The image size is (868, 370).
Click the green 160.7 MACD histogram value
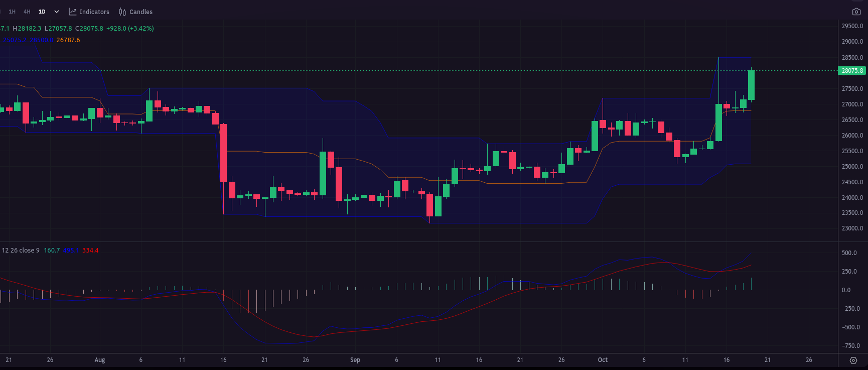point(52,251)
